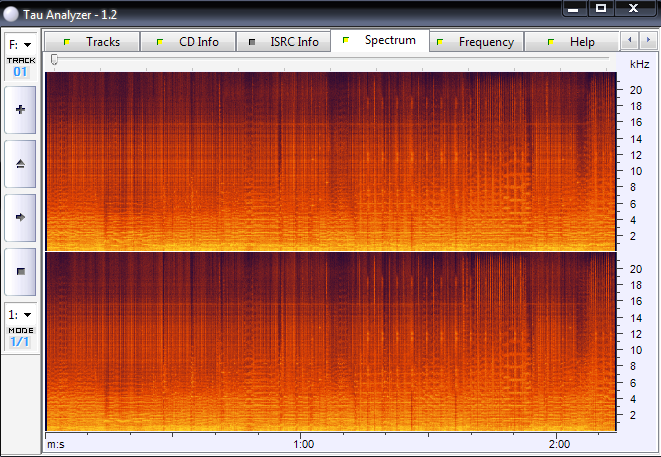
Task: Click the Tau Analyzer title bar icon
Action: [11, 14]
